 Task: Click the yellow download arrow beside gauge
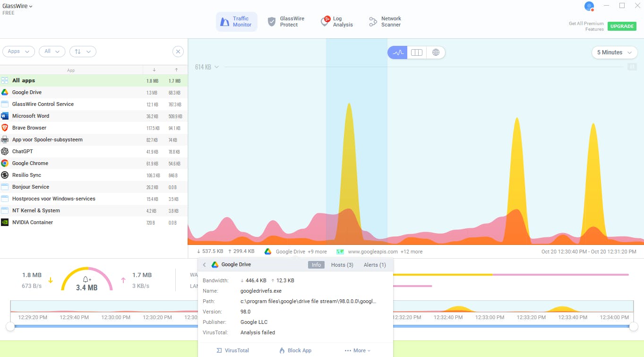tap(51, 280)
